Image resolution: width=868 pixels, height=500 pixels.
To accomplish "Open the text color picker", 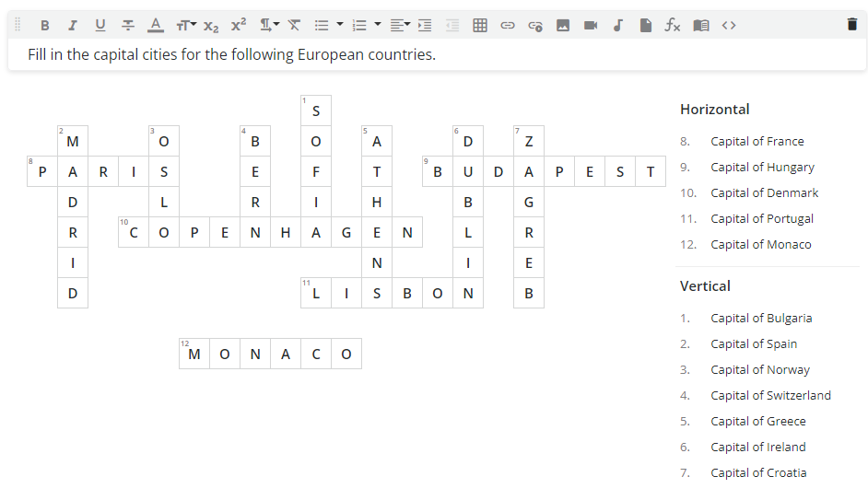I will coord(156,25).
